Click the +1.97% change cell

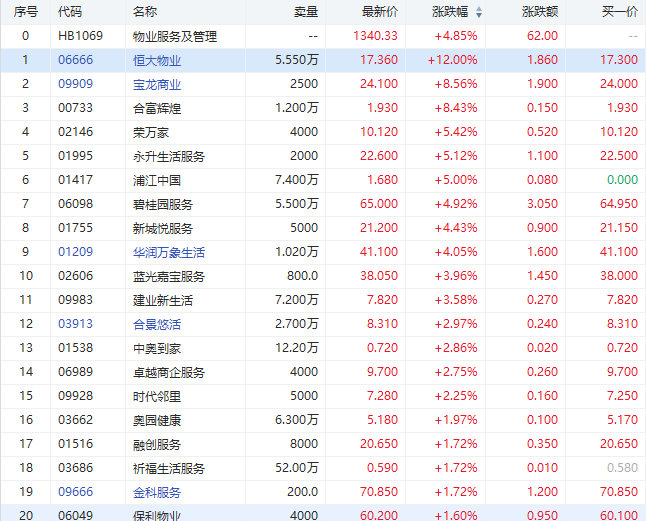pyautogui.click(x=456, y=420)
